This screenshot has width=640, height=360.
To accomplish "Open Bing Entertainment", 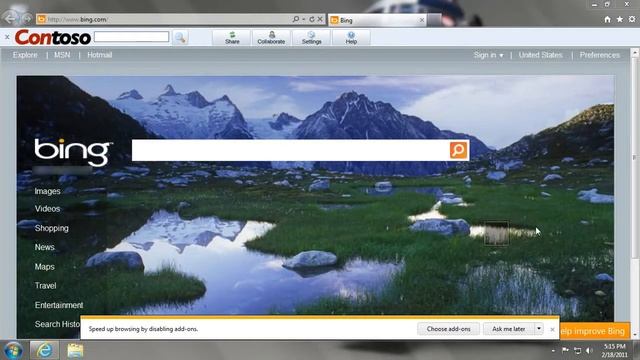I will pyautogui.click(x=59, y=305).
